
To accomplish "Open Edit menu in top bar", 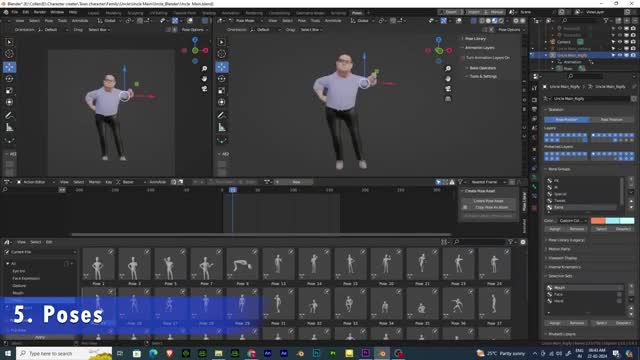I will click(26, 12).
